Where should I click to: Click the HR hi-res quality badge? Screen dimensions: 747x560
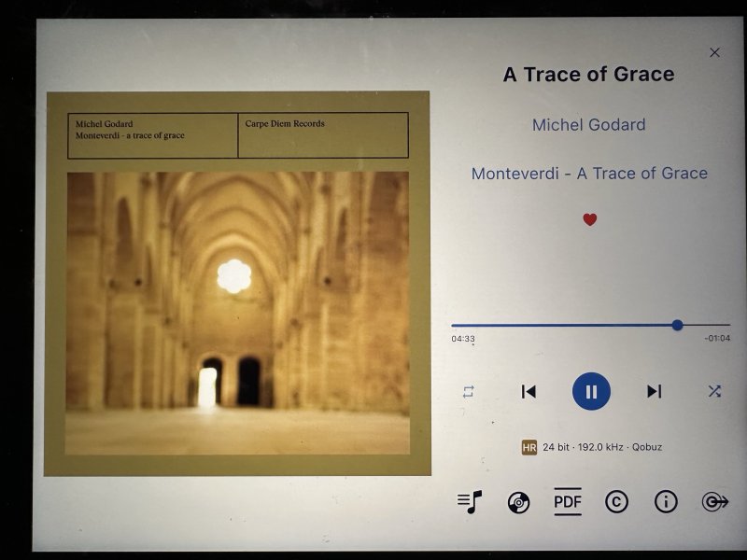(x=529, y=447)
